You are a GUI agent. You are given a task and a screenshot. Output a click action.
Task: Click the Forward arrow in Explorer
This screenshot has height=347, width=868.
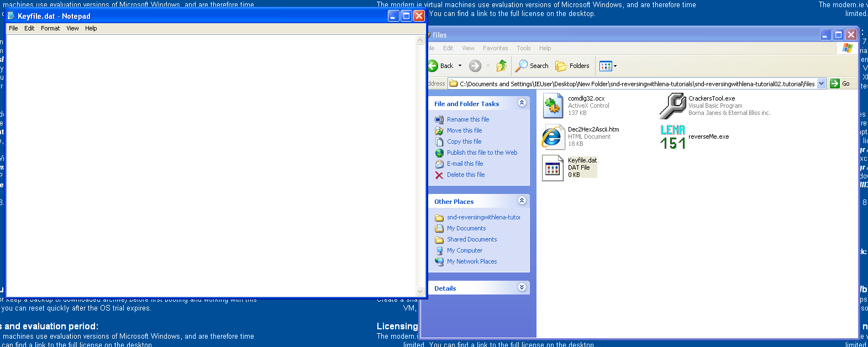coord(475,66)
